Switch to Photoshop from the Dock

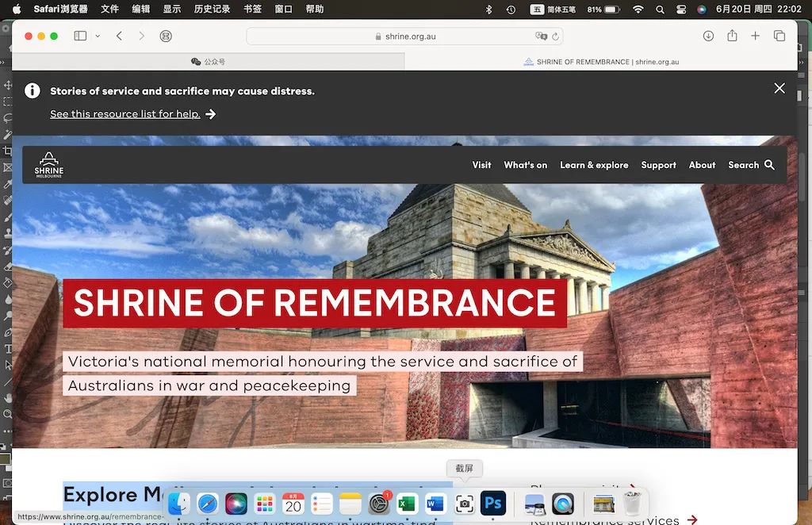click(x=493, y=504)
